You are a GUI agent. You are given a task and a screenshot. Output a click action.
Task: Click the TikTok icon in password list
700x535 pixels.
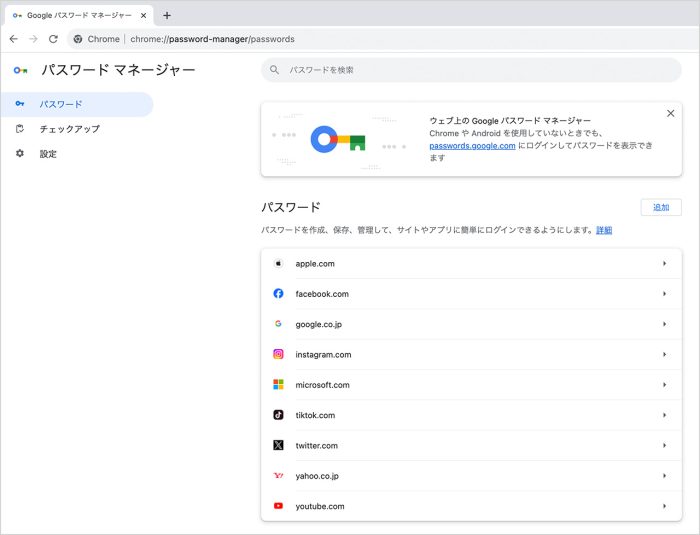click(278, 415)
